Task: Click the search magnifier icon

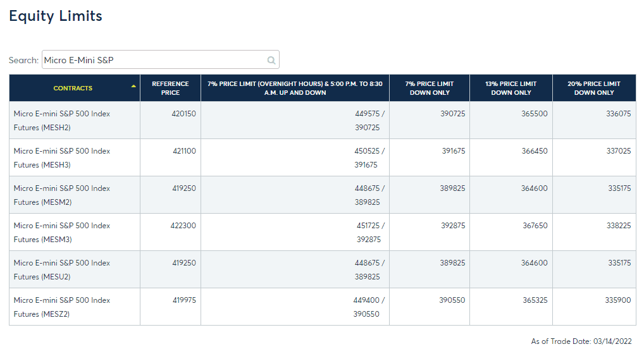Action: pos(271,60)
